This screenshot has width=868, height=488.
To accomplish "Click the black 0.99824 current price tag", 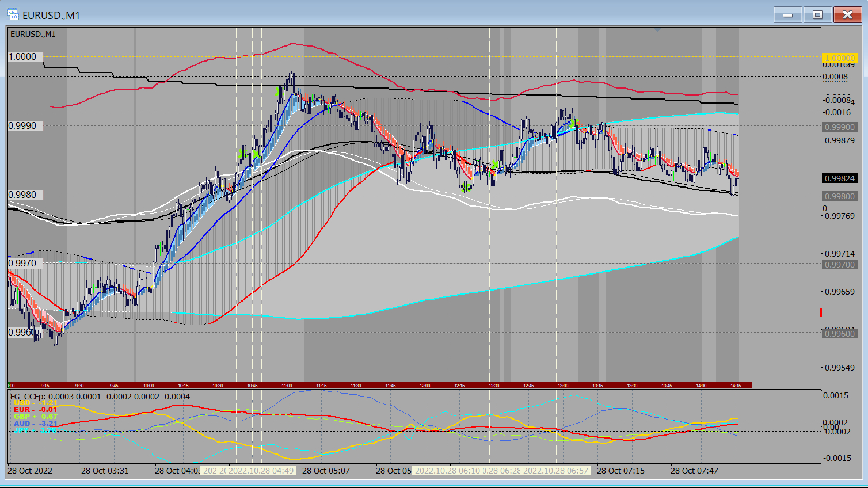I will coord(839,178).
